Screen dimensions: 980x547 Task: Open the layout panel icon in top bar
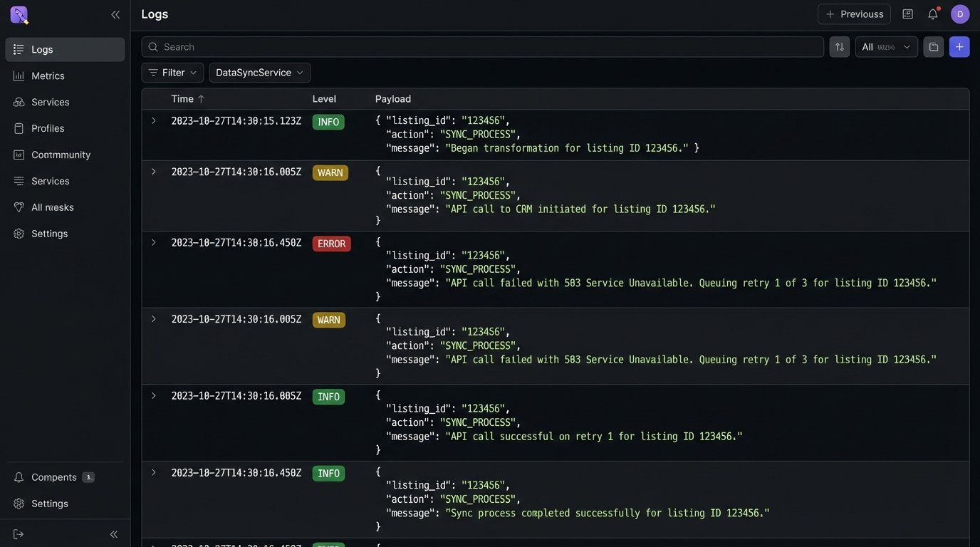(x=907, y=14)
